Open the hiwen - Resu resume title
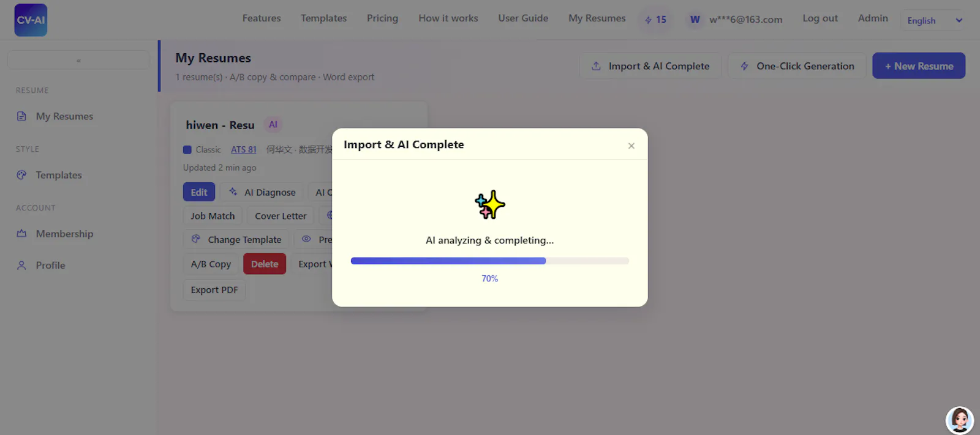The height and width of the screenshot is (435, 980). [x=220, y=125]
